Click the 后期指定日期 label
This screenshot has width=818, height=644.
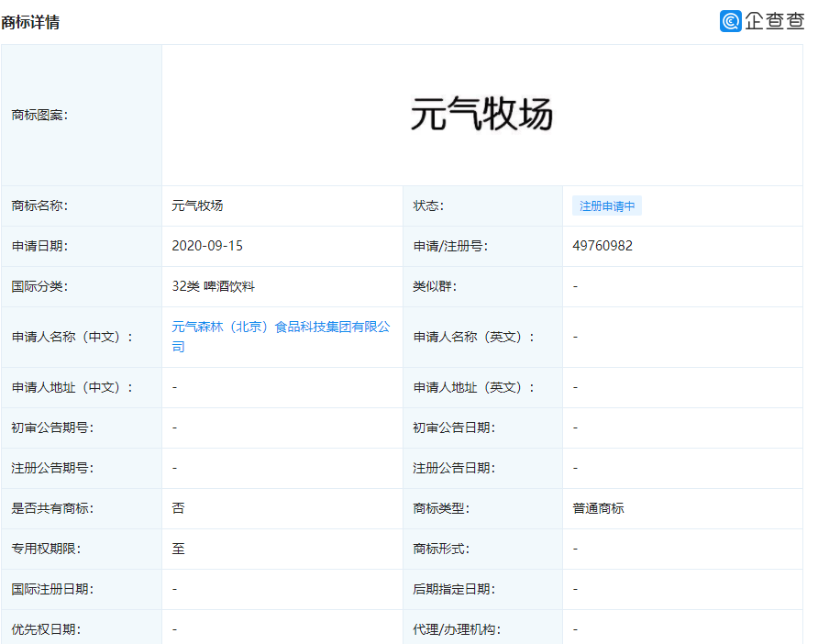[x=454, y=589]
